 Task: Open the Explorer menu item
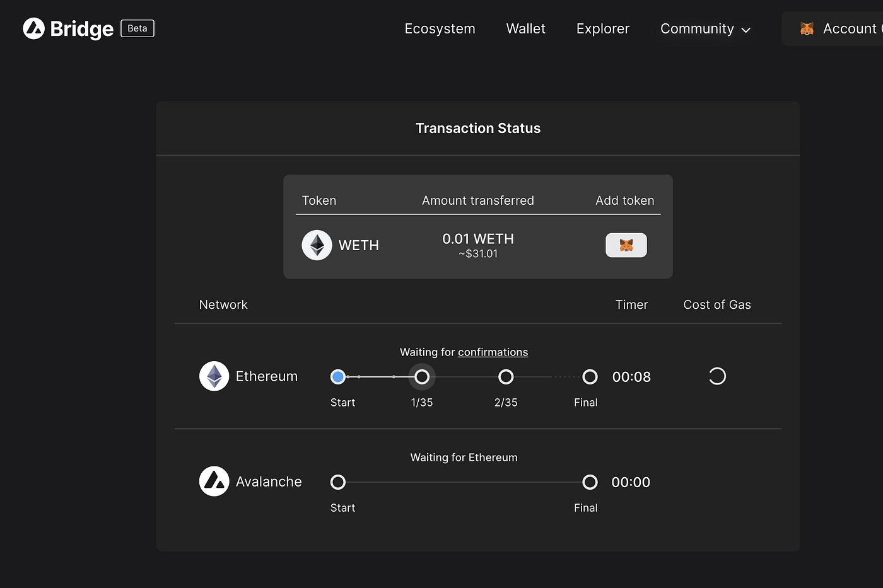point(603,29)
